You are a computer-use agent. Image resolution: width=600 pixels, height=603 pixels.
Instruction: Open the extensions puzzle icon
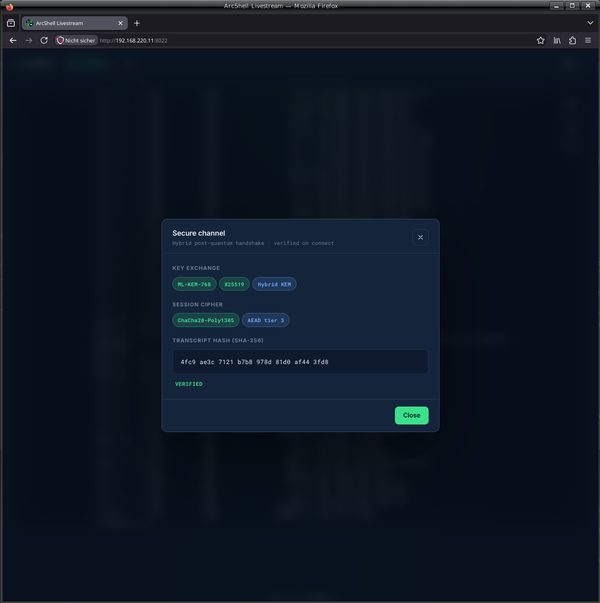click(x=572, y=40)
